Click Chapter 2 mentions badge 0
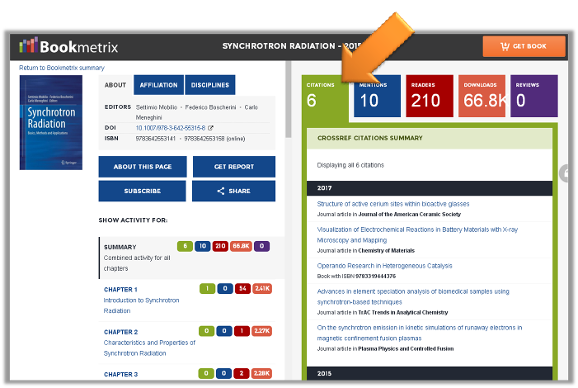 [x=224, y=331]
